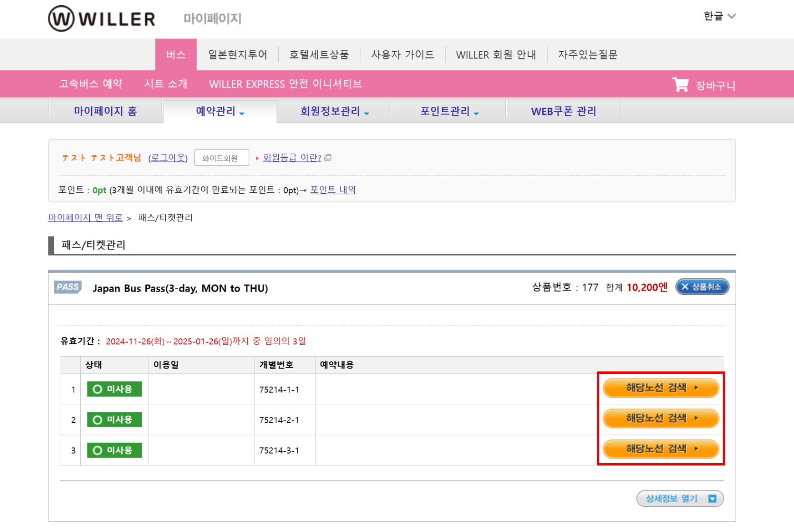Click the 마이페이지 맨 위로 breadcrumb
794x532 pixels.
[x=85, y=218]
